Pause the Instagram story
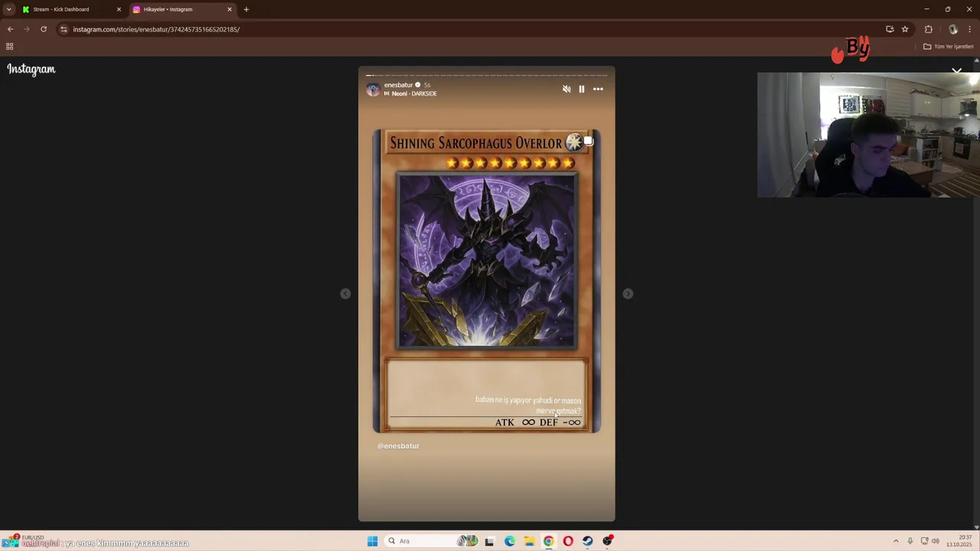This screenshot has width=980, height=551. [582, 90]
